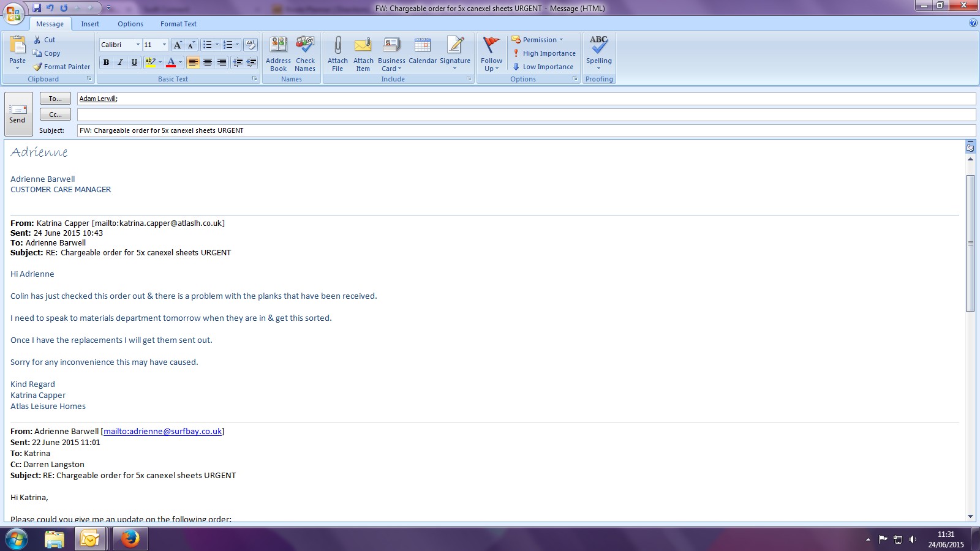Click the Attach File paperclip icon
This screenshot has width=980, height=551.
coord(337,46)
